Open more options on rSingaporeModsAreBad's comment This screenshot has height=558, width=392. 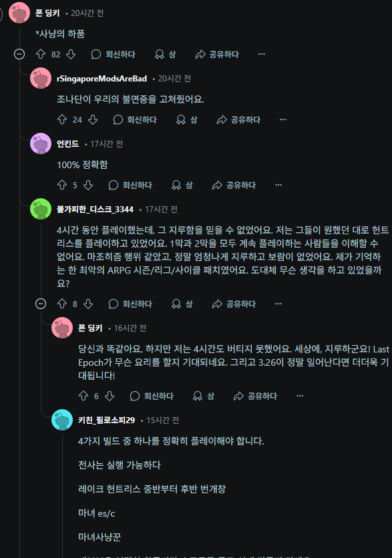(283, 119)
